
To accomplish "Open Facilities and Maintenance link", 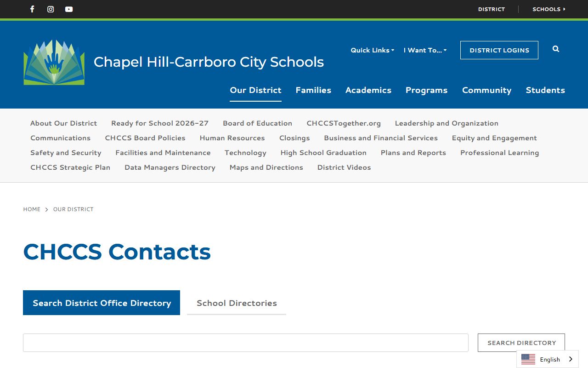I will (163, 153).
